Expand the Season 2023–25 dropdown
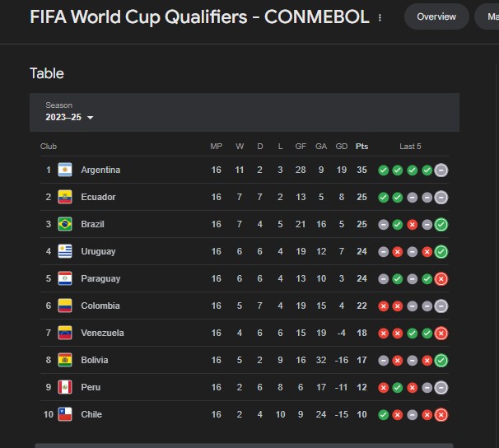The height and width of the screenshot is (448, 499). [x=70, y=118]
